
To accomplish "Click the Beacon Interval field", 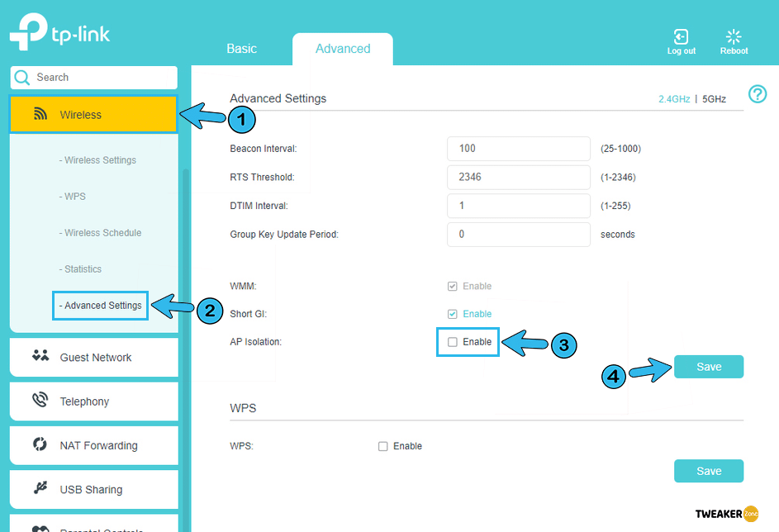I will click(519, 149).
